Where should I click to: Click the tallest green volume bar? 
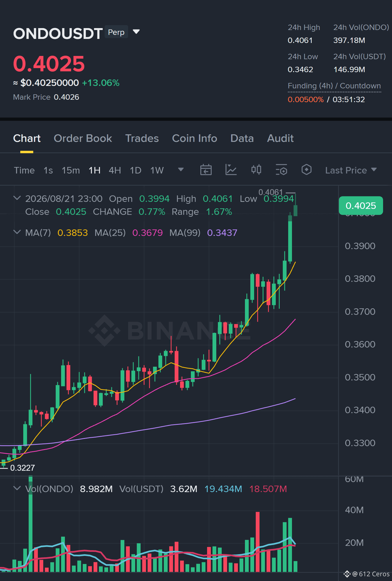(x=31, y=524)
